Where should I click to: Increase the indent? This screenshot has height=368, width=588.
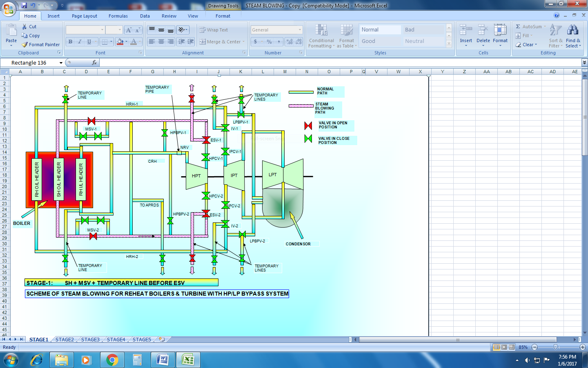(x=191, y=42)
